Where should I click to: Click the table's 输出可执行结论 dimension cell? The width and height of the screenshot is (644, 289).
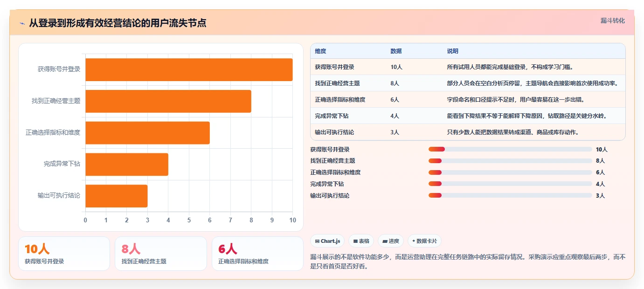[x=334, y=132]
